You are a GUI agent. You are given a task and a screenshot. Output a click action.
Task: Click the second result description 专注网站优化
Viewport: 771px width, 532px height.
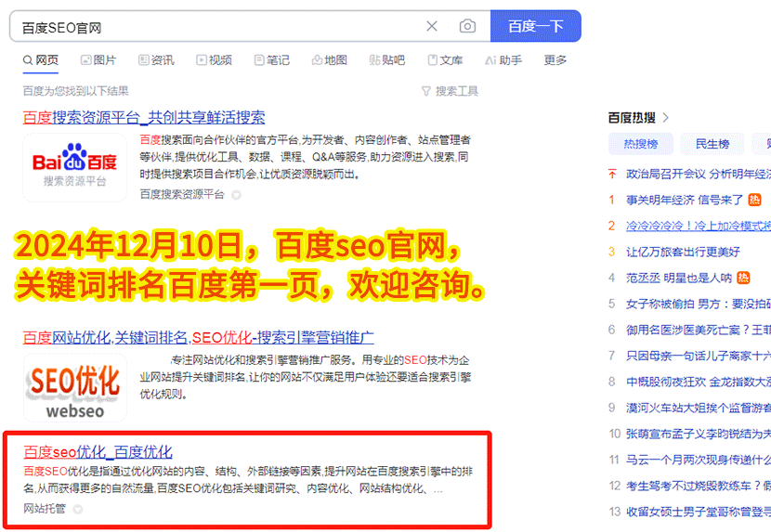click(x=305, y=377)
